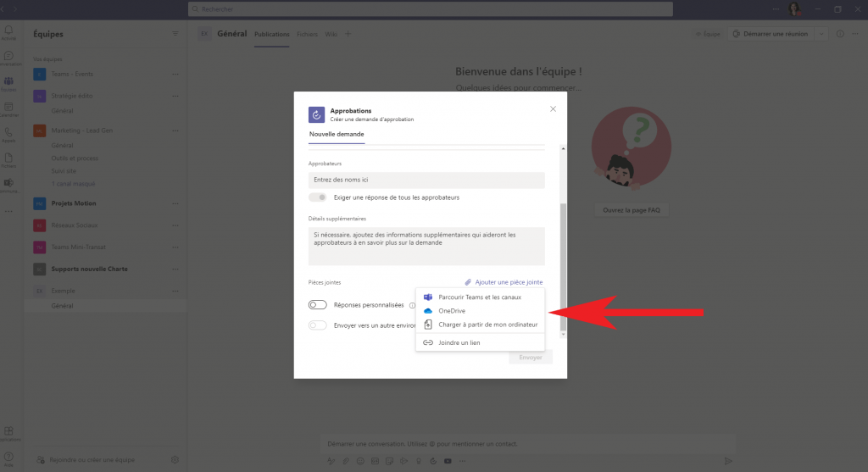The height and width of the screenshot is (472, 868).
Task: Open more options for Supports nouvelle Charte
Action: 175,269
